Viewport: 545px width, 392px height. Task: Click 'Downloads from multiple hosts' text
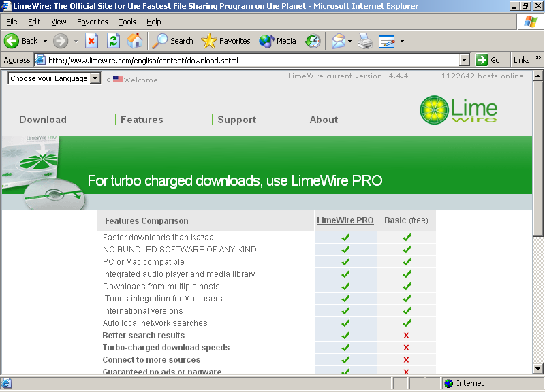(161, 287)
